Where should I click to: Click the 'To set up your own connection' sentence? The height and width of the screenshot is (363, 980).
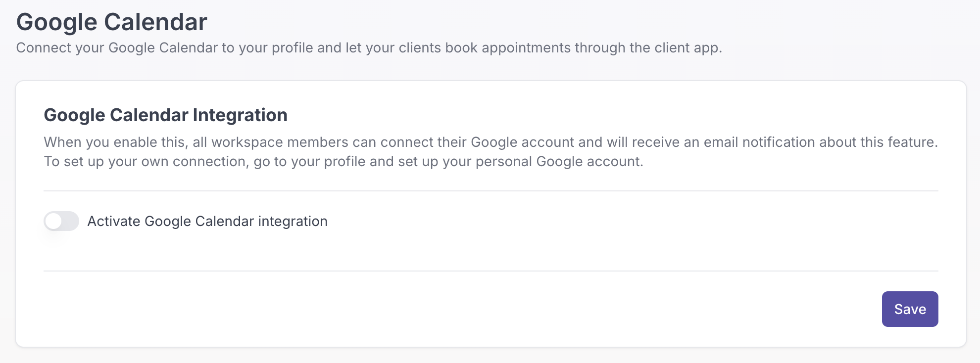coord(343,162)
